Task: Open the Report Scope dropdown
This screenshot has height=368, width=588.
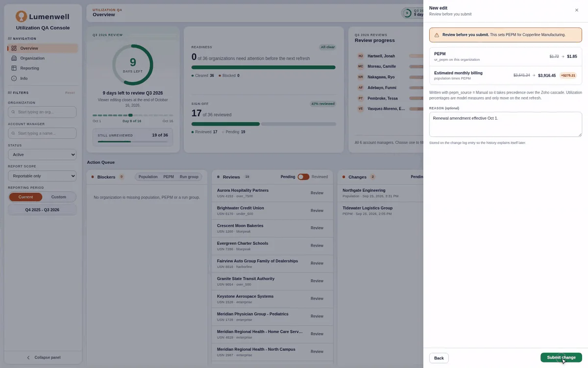Action: point(42,176)
